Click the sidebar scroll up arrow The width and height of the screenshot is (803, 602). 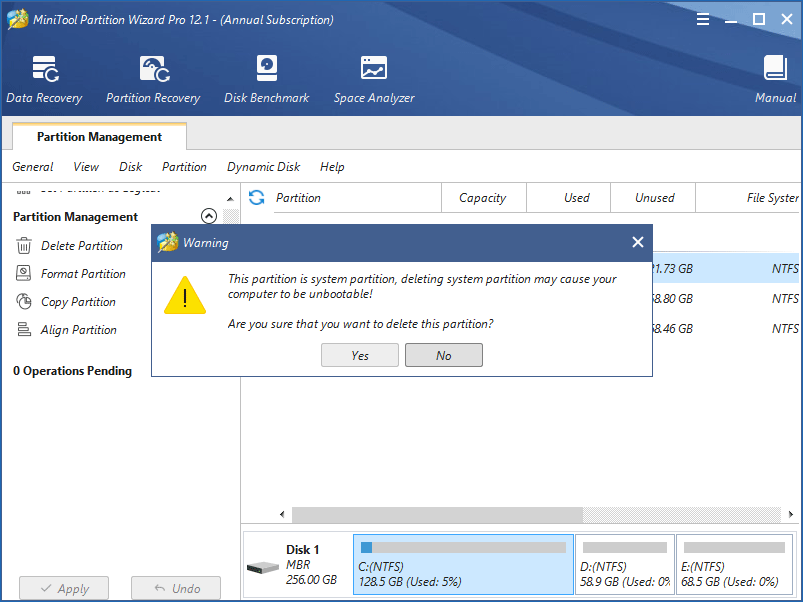pyautogui.click(x=230, y=199)
